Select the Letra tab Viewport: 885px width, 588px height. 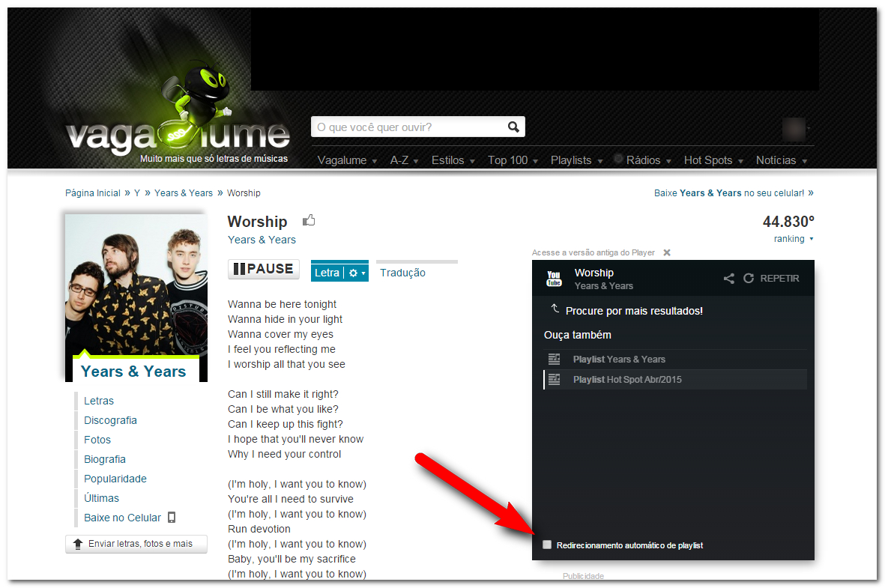pyautogui.click(x=327, y=273)
